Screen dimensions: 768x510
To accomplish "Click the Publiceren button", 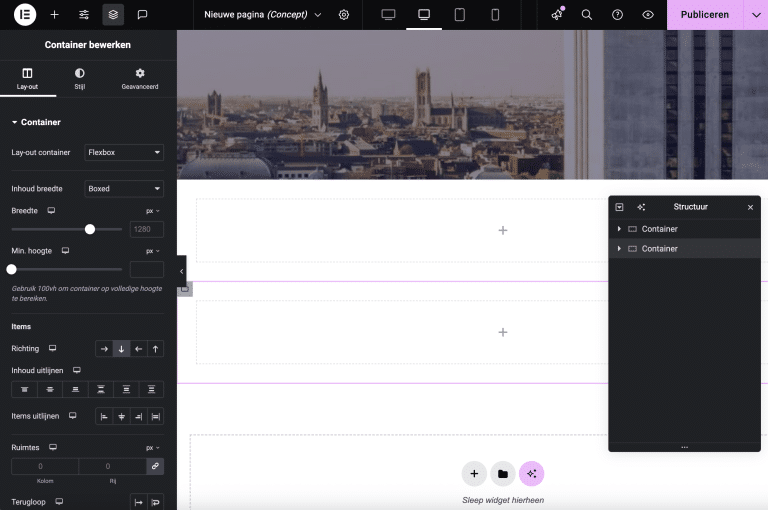I will tap(704, 15).
